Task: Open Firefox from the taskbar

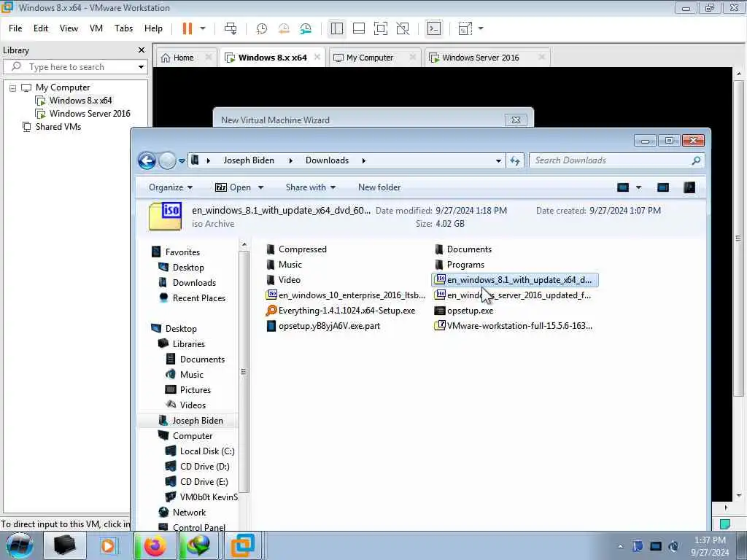Action: (x=155, y=545)
